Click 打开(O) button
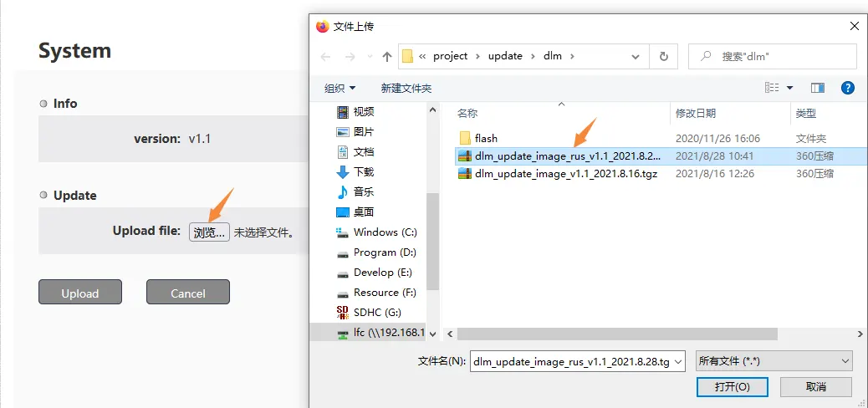Screen dimensions: 868x408 [x=733, y=386]
